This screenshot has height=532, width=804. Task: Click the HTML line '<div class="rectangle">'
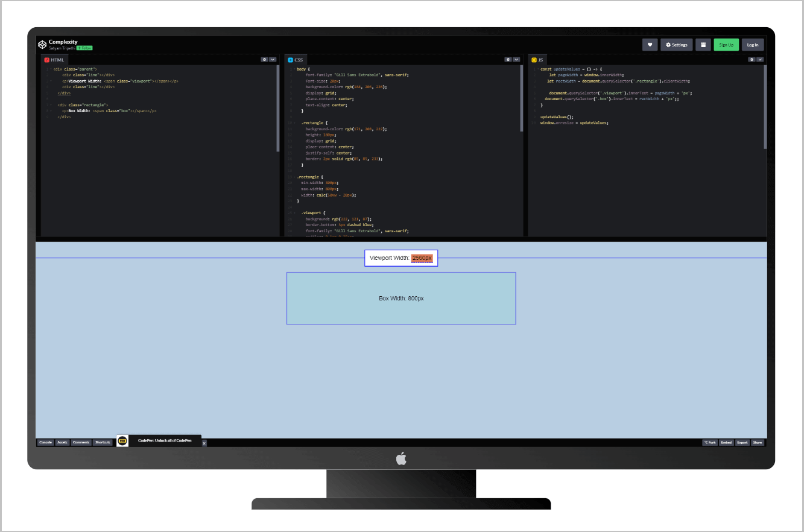(83, 105)
